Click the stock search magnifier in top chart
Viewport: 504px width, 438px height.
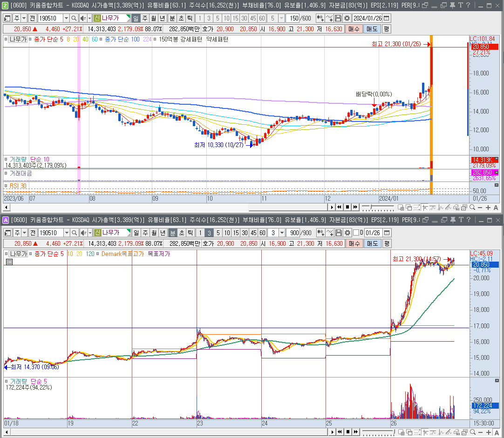(x=74, y=18)
